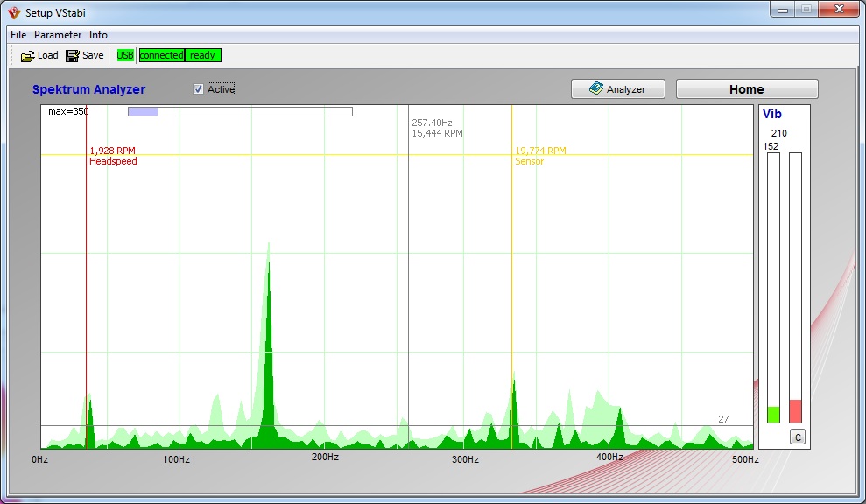This screenshot has width=866, height=504.
Task: Click the '257.40Hz' cursor readout
Action: tap(432, 122)
